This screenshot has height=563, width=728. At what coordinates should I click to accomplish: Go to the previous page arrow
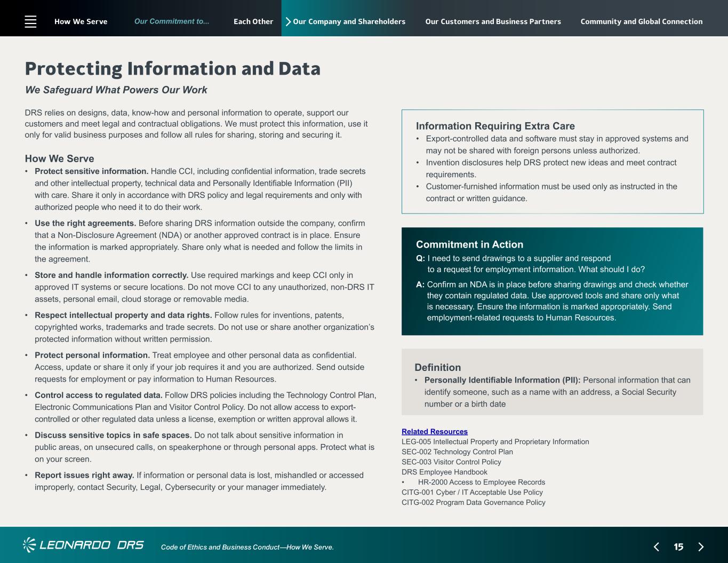[x=657, y=546]
